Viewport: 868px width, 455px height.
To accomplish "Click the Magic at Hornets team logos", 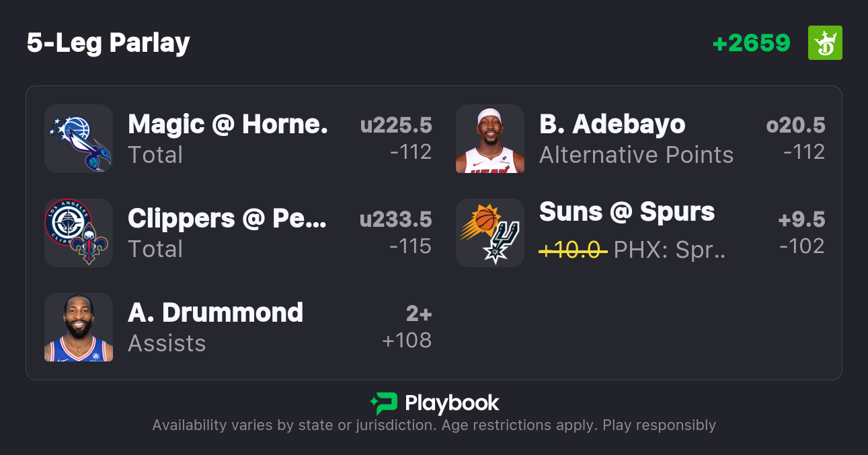I will 79,139.
